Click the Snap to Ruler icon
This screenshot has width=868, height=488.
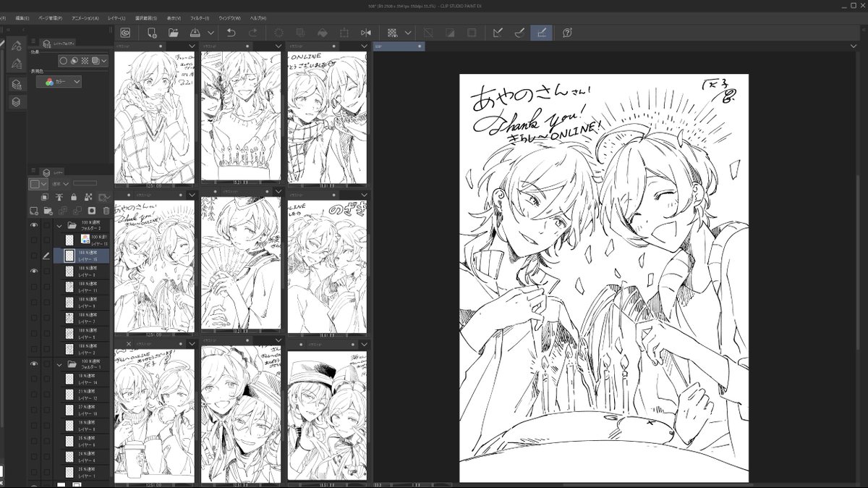click(x=497, y=33)
